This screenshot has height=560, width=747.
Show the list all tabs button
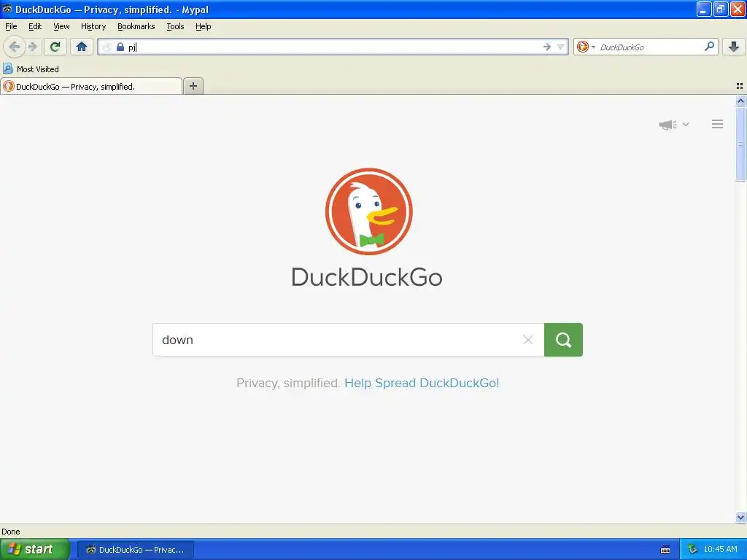point(740,86)
